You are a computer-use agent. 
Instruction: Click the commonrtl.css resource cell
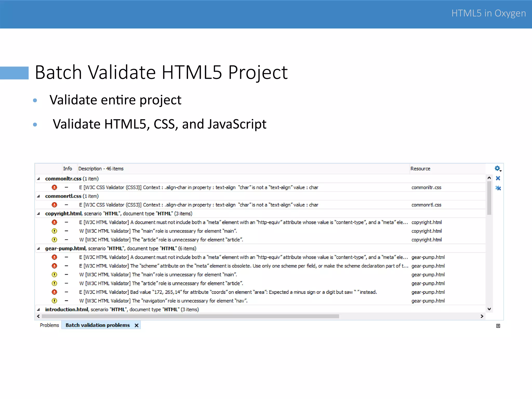(x=426, y=205)
